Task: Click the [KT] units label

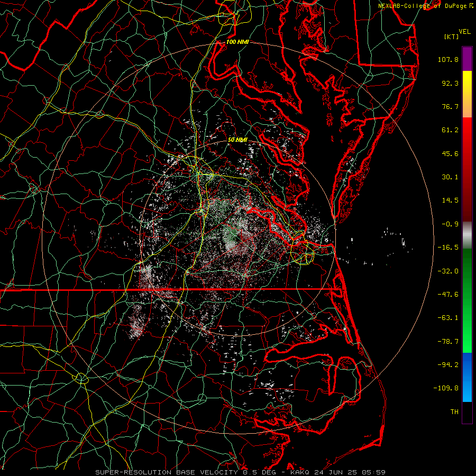Action: (x=452, y=36)
